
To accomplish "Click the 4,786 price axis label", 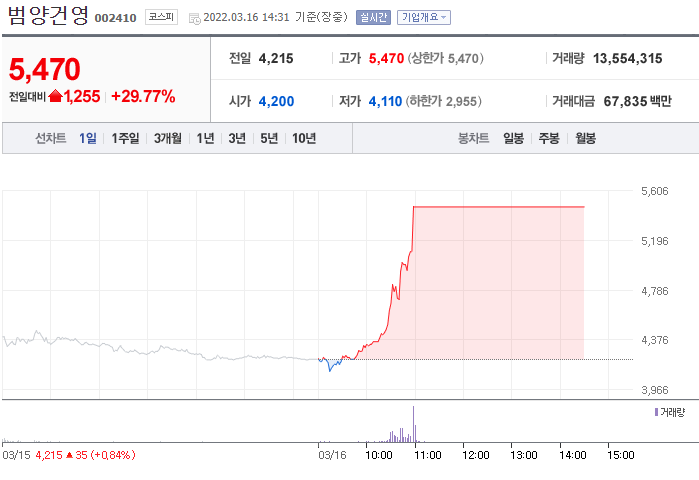I will coord(654,291).
